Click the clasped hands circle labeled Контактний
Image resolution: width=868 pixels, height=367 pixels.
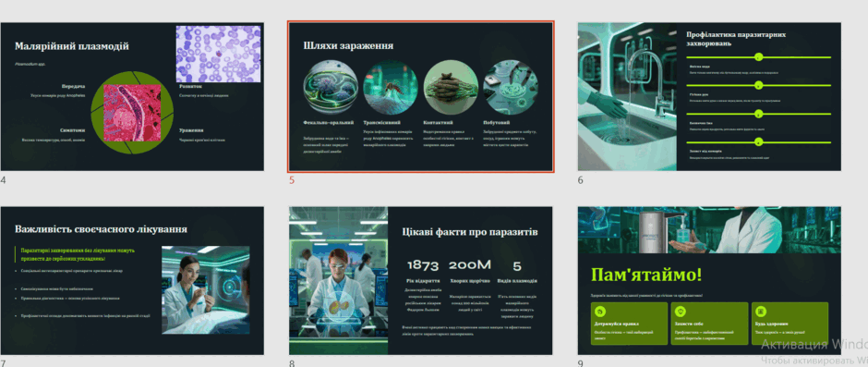coord(452,88)
